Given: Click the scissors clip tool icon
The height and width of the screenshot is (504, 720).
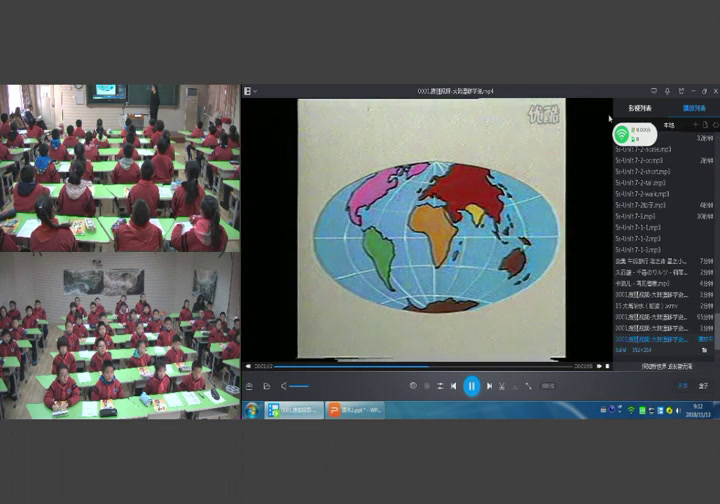Looking at the screenshot, I should coord(502,386).
